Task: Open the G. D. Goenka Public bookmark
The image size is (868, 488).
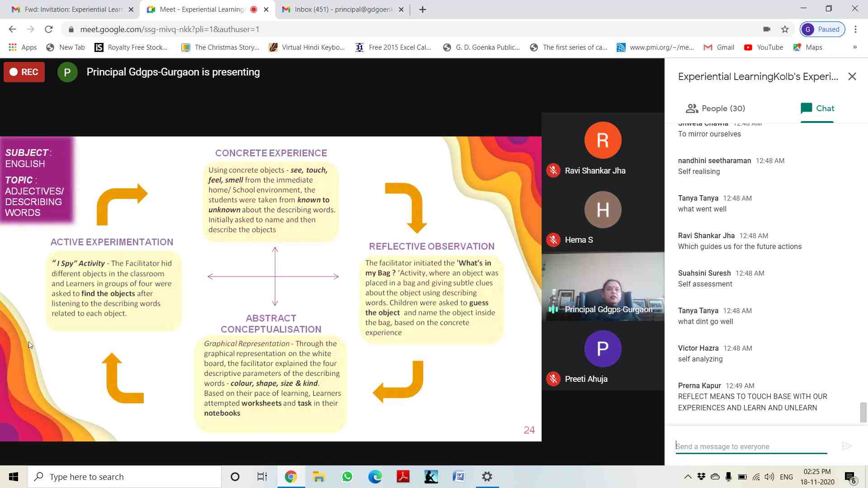Action: pyautogui.click(x=481, y=47)
